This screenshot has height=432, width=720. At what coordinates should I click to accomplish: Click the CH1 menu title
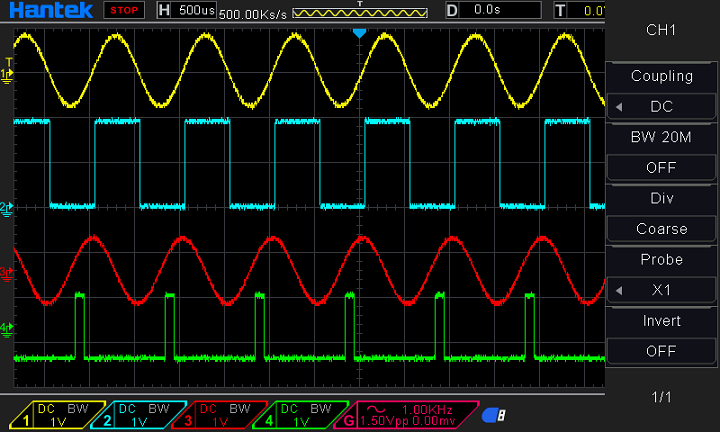(661, 31)
